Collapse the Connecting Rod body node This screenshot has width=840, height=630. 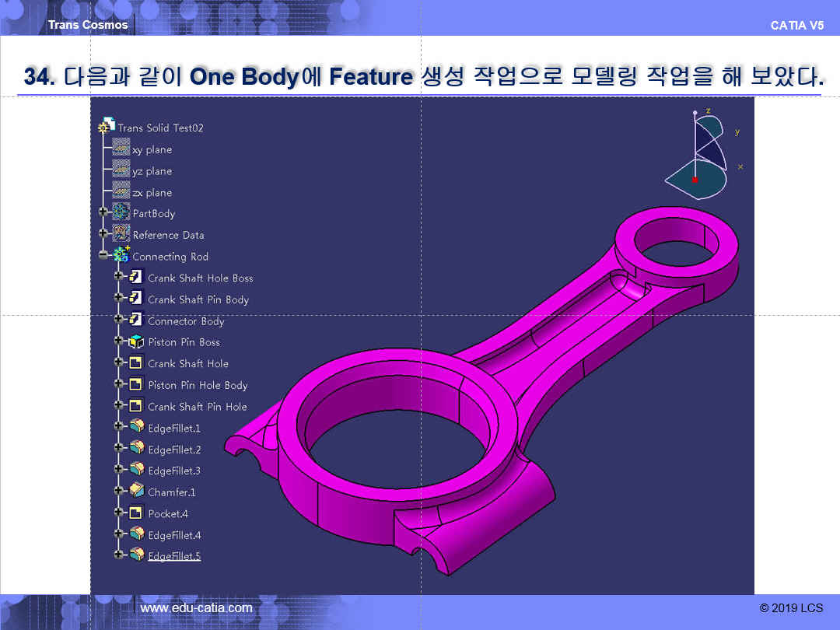[x=103, y=256]
